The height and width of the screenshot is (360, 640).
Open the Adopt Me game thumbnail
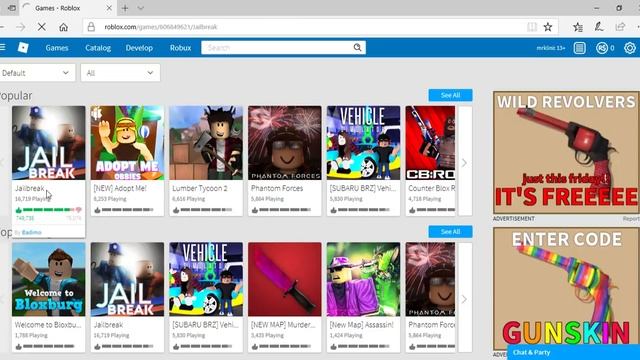(127, 143)
